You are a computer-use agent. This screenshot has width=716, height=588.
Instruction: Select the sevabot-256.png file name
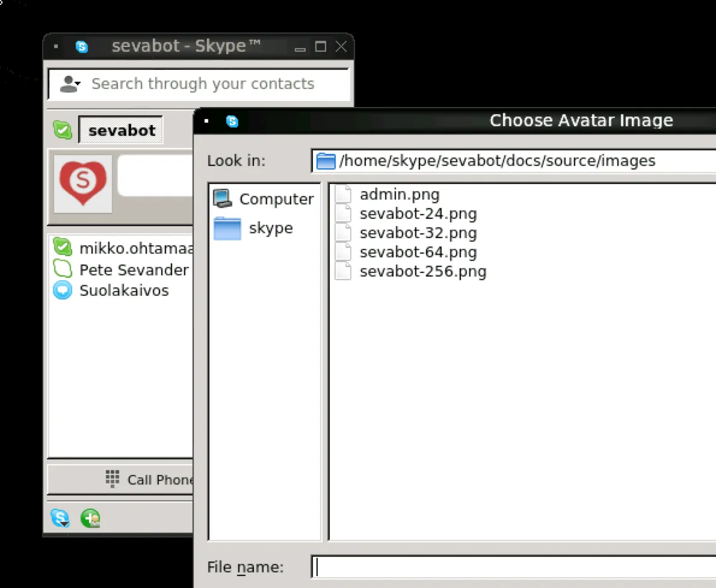click(x=424, y=271)
